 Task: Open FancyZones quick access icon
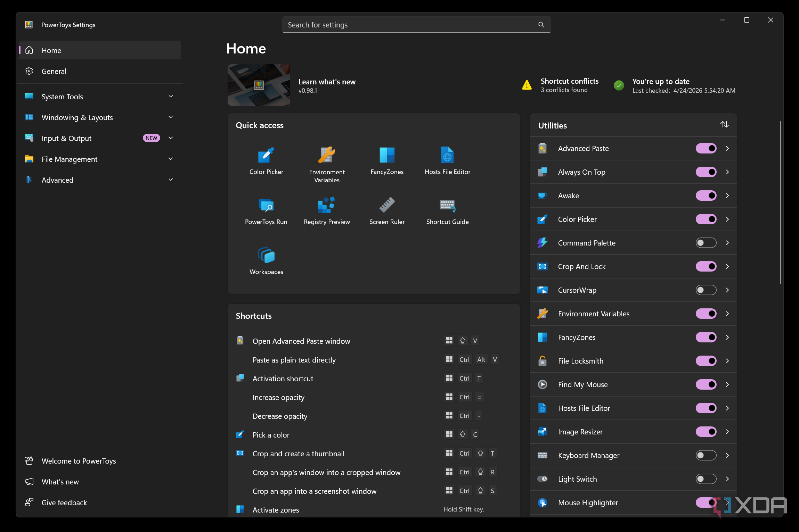click(387, 155)
